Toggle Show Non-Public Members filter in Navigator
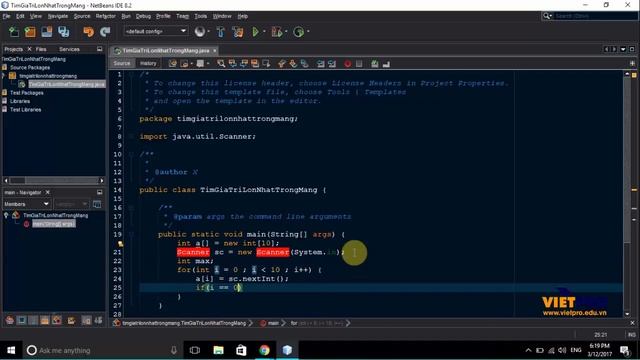Image resolution: width=640 pixels, height=360 pixels. (45, 320)
